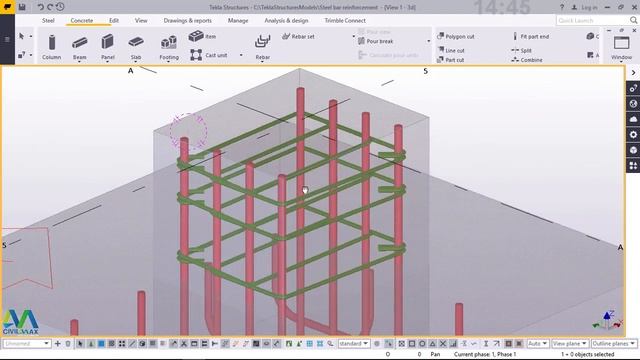This screenshot has width=640, height=360.
Task: Open the undo history clock icon
Action: click(x=60, y=7)
